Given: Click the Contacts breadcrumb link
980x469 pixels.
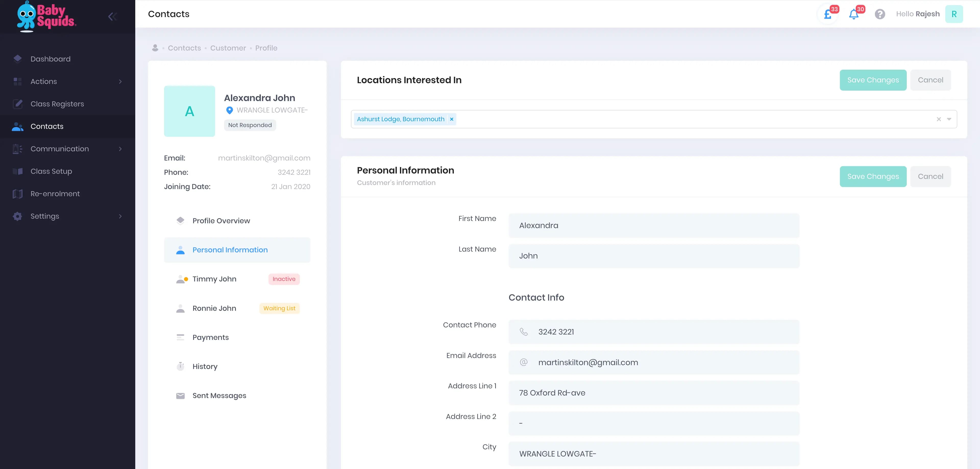Looking at the screenshot, I should tap(184, 48).
